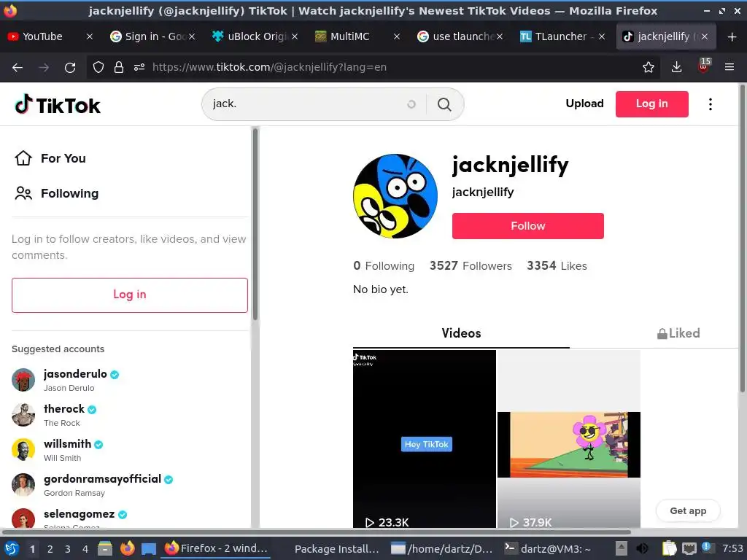Open the Firefox downloads panel

[x=676, y=68]
